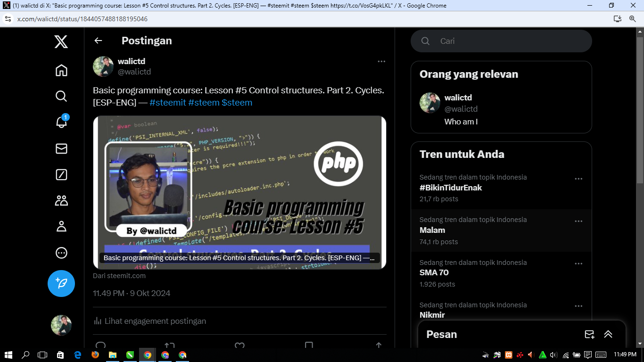Open Windows taskbar search

[25, 355]
